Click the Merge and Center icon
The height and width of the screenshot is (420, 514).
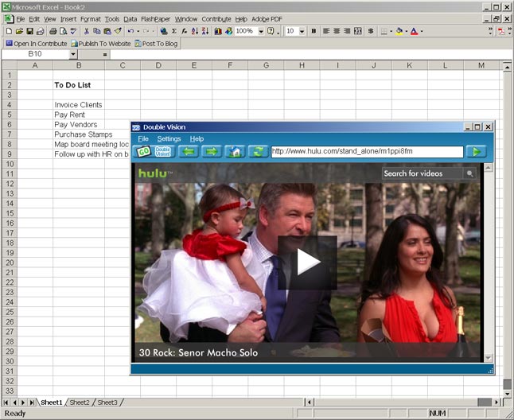[358, 31]
